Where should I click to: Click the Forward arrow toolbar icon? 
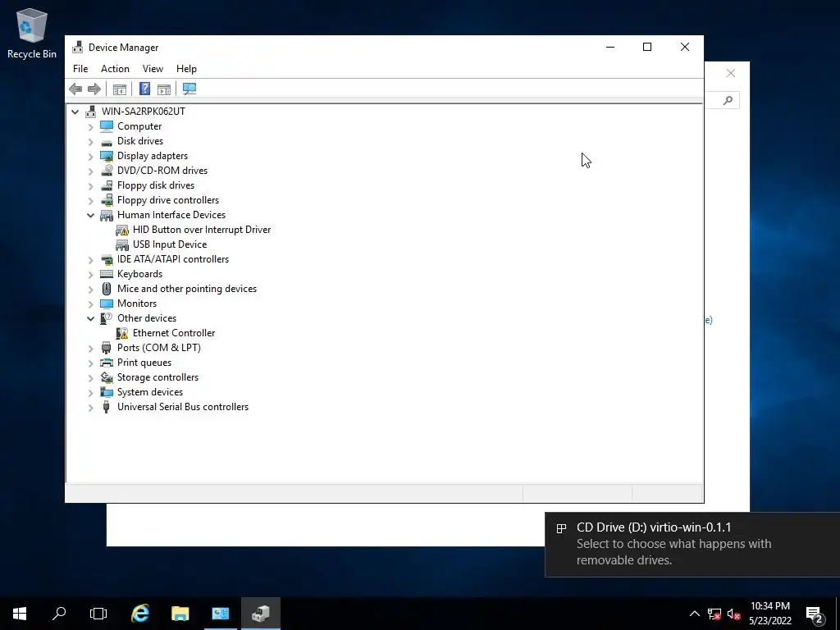click(x=94, y=89)
